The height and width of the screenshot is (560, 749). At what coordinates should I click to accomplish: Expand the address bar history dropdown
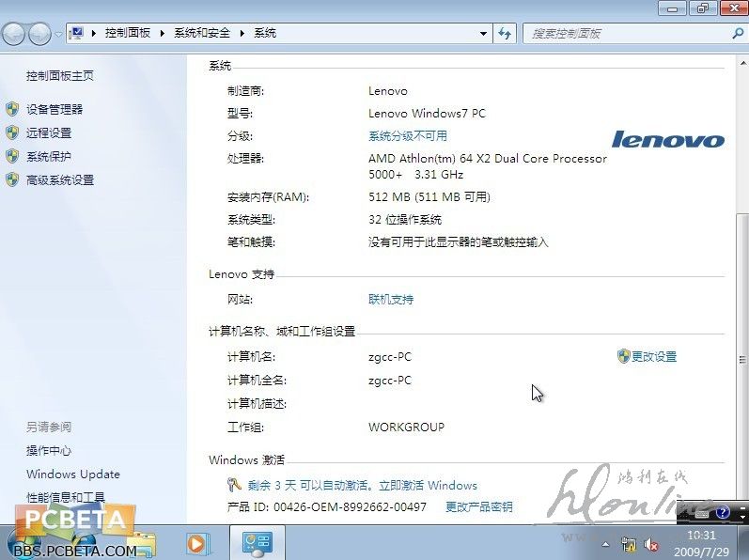tap(484, 33)
